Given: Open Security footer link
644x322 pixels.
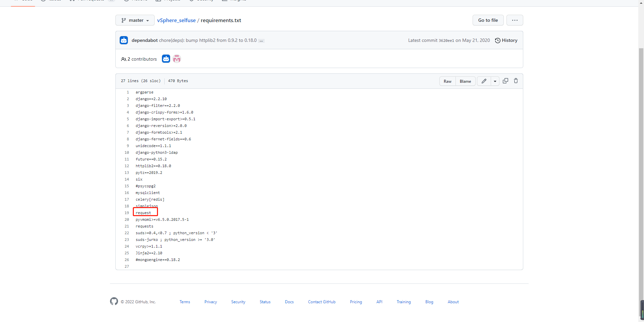Looking at the screenshot, I should 238,302.
